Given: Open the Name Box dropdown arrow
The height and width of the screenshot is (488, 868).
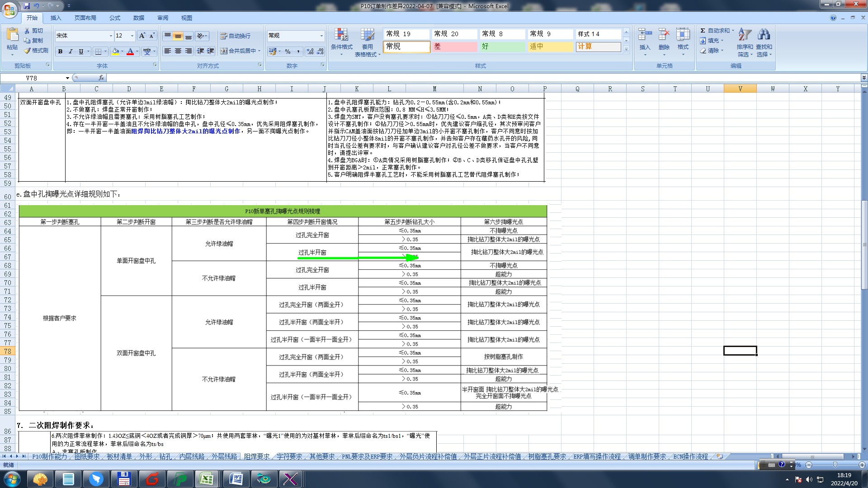Looking at the screenshot, I should click(x=67, y=78).
